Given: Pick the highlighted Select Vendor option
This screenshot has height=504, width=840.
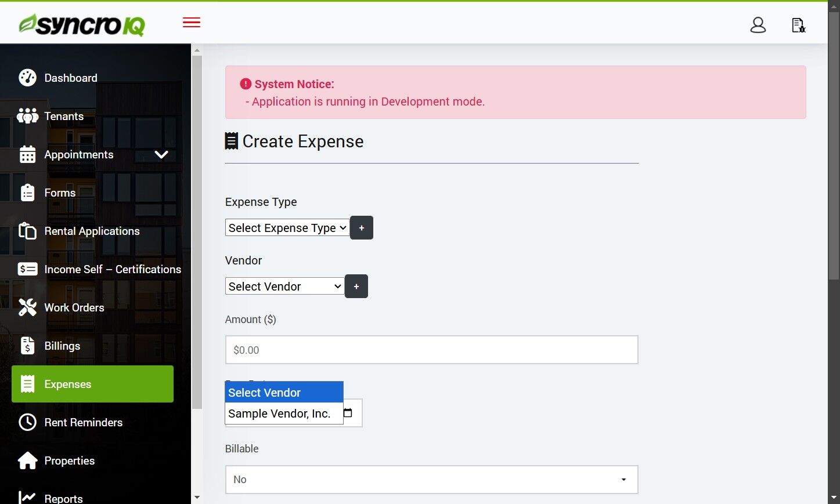Looking at the screenshot, I should pyautogui.click(x=284, y=393).
